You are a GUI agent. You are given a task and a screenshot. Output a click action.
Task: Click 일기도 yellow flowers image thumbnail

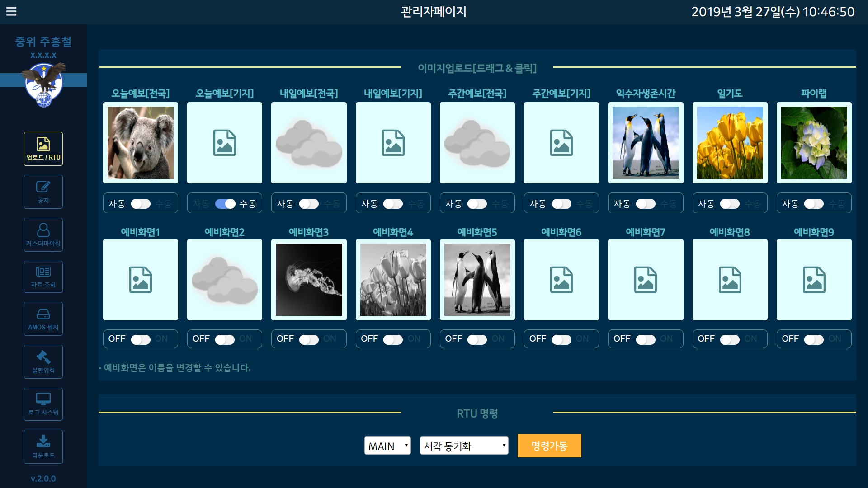click(x=730, y=142)
